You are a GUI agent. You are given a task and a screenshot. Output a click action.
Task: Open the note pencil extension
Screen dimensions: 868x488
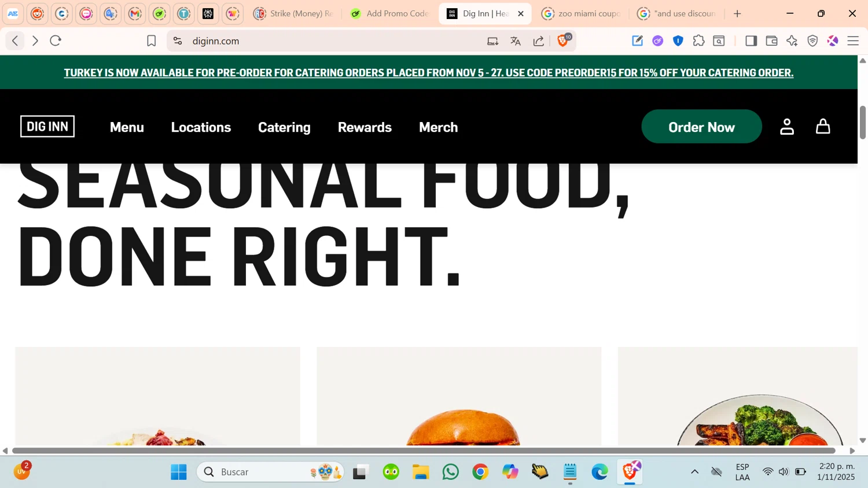tap(637, 40)
